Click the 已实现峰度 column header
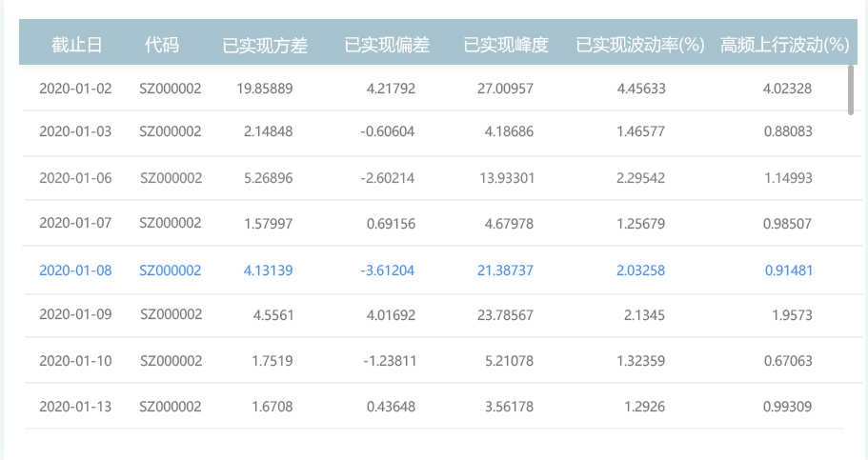This screenshot has height=460, width=868. coord(506,45)
